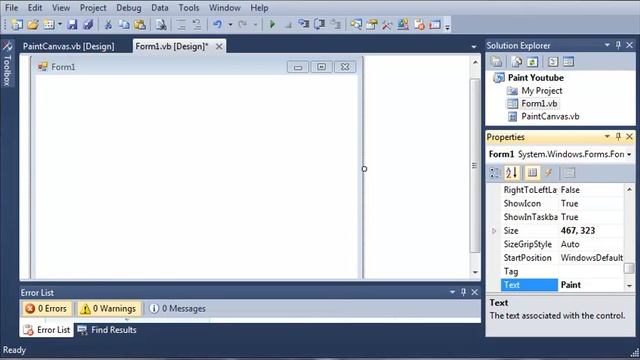Click the Add New Item icon
The image size is (640, 360).
click(49, 24)
